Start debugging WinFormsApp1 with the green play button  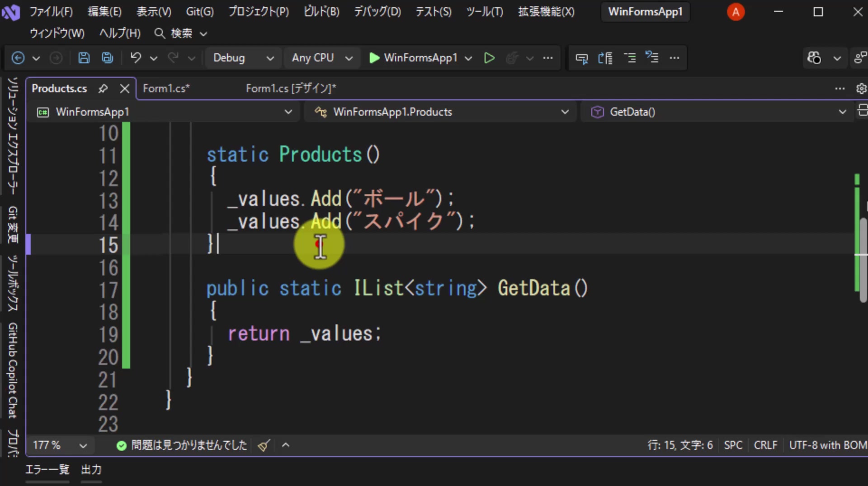374,58
